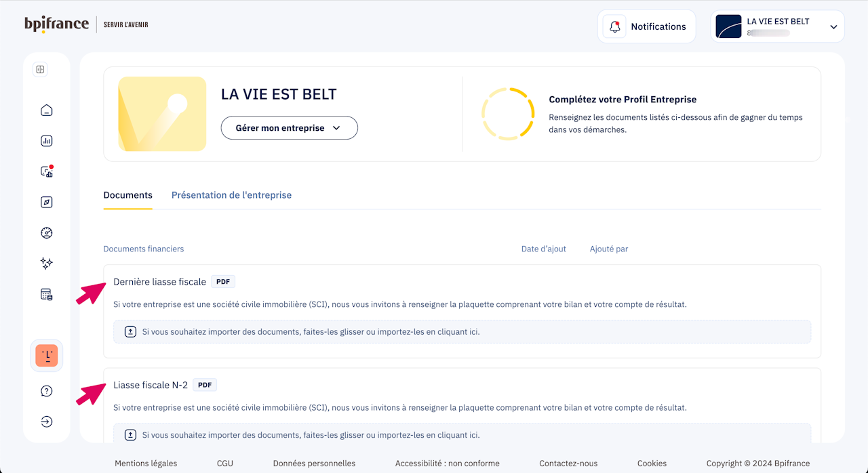Open the Contactez-nous footer link
The width and height of the screenshot is (868, 473).
[568, 464]
